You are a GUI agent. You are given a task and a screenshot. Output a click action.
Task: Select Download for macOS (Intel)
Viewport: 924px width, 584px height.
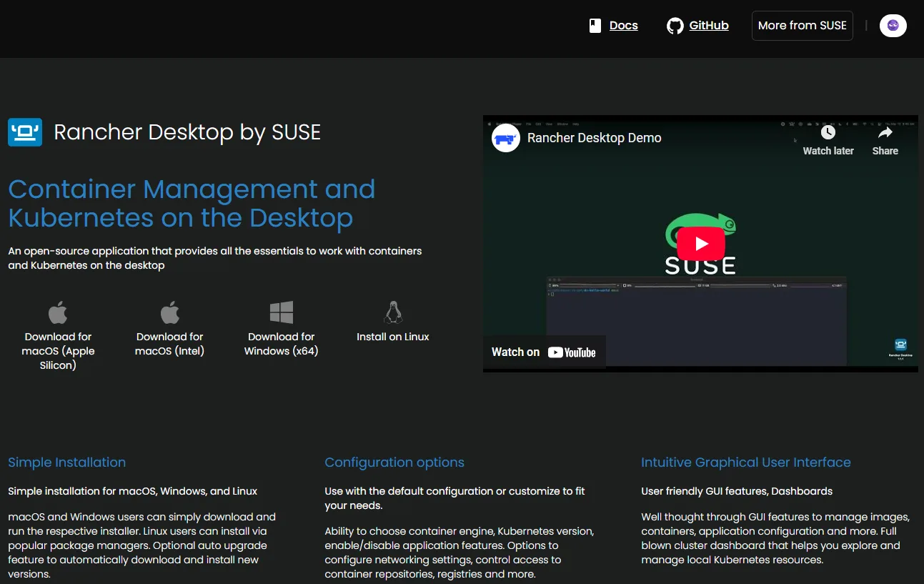pyautogui.click(x=169, y=344)
